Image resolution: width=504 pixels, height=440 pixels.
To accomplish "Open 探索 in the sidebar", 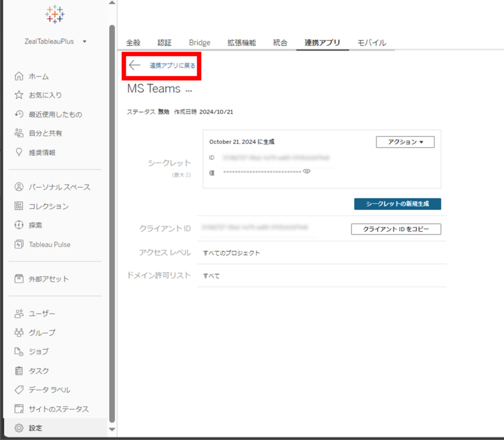I will pos(35,225).
